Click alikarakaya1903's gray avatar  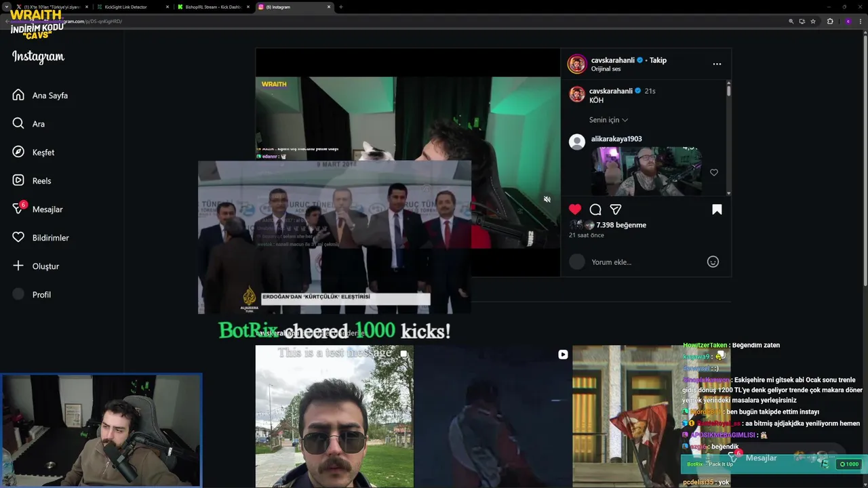point(577,142)
